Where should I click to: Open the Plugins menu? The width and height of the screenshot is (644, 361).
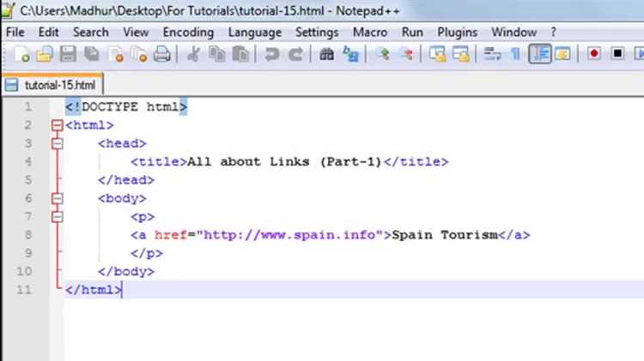point(457,33)
